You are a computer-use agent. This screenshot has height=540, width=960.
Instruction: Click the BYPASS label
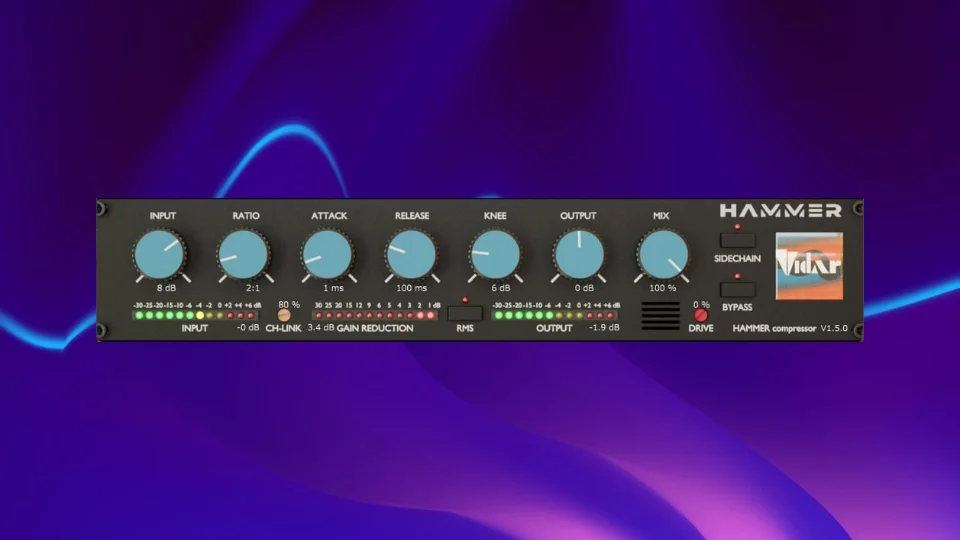(737, 307)
